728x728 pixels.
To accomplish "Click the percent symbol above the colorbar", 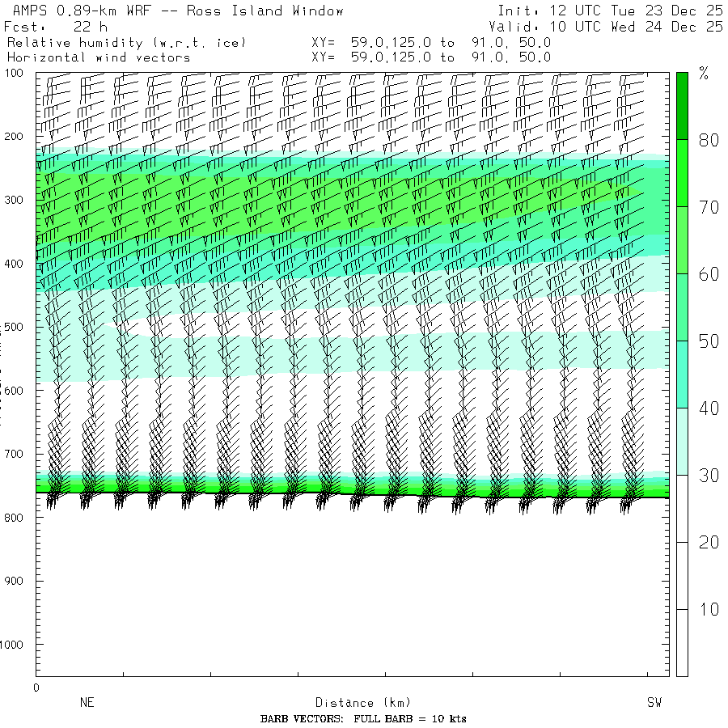I will click(x=704, y=74).
